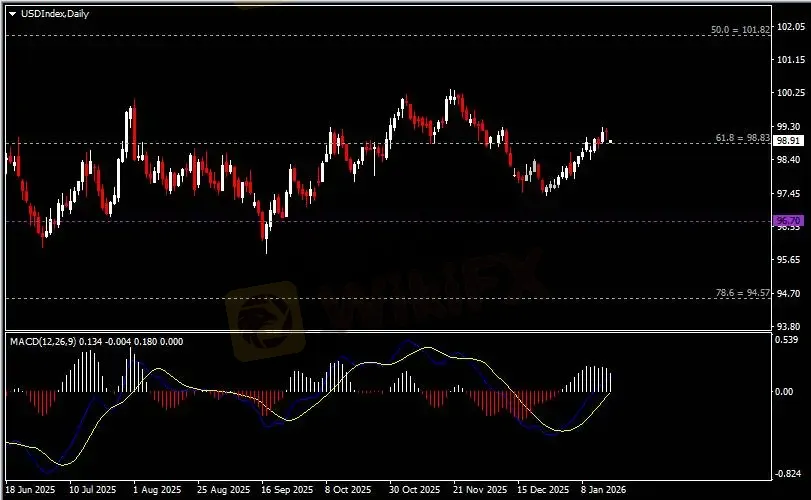811x500 pixels.
Task: Select the 50.0 = 101.82 Fibonacci label
Action: 740,29
